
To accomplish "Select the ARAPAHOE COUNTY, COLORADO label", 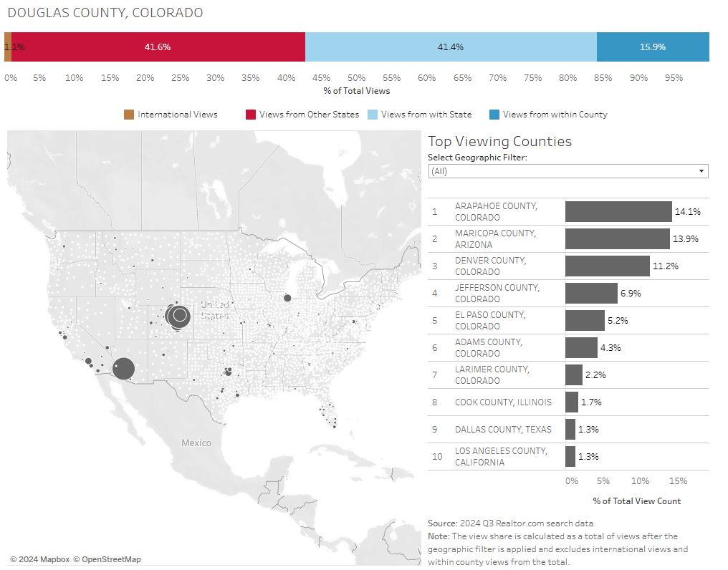I will tap(496, 212).
